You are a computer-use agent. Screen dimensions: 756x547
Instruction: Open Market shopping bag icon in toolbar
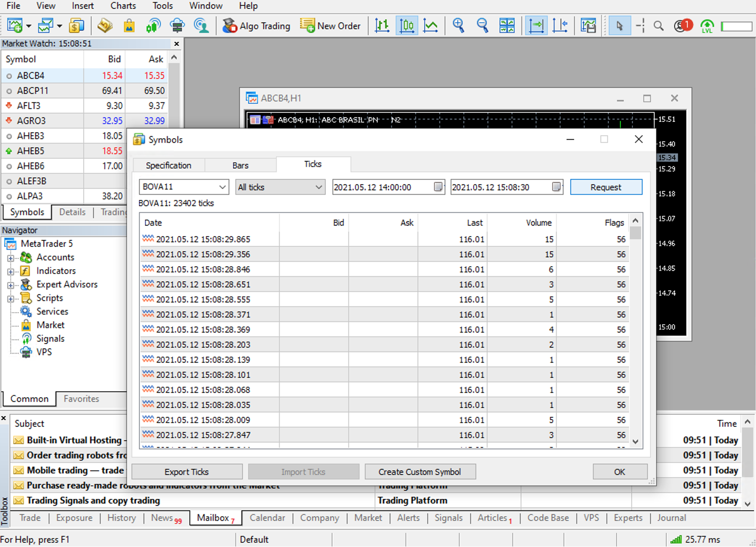click(x=129, y=26)
